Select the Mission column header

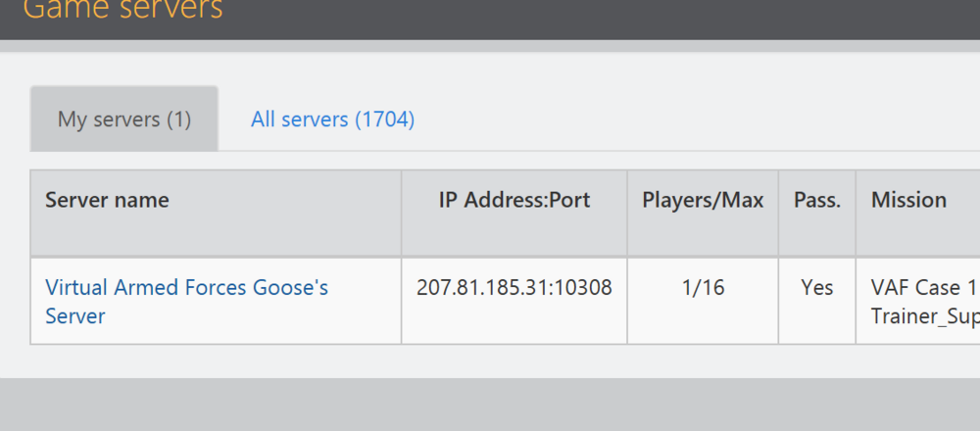908,200
